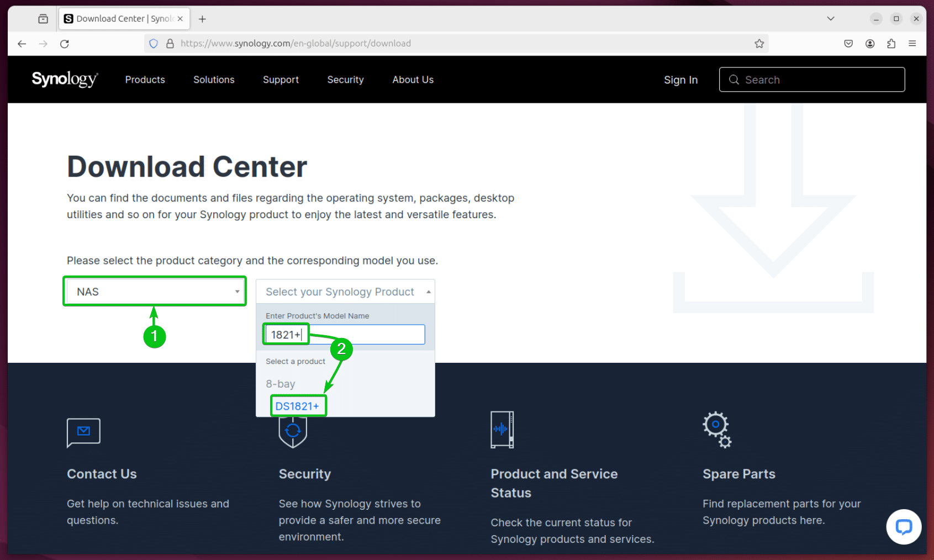The width and height of the screenshot is (934, 560).
Task: Click the Sign In link
Action: point(680,80)
